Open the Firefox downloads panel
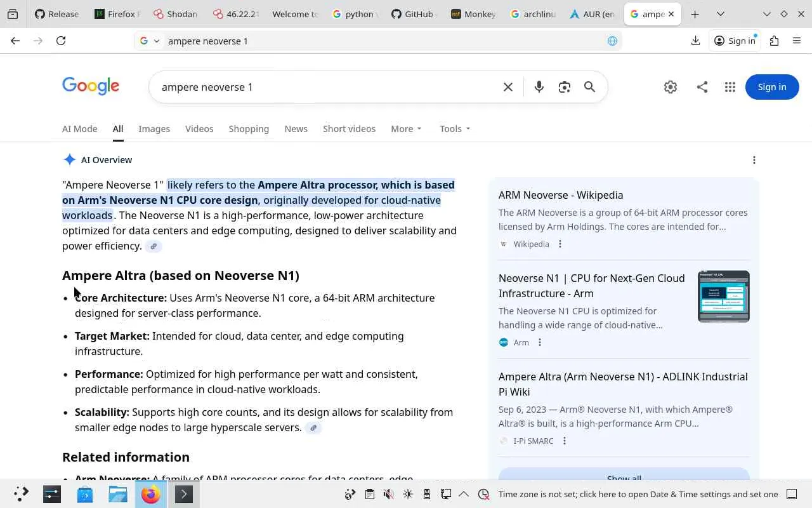This screenshot has width=812, height=508. pos(695,41)
